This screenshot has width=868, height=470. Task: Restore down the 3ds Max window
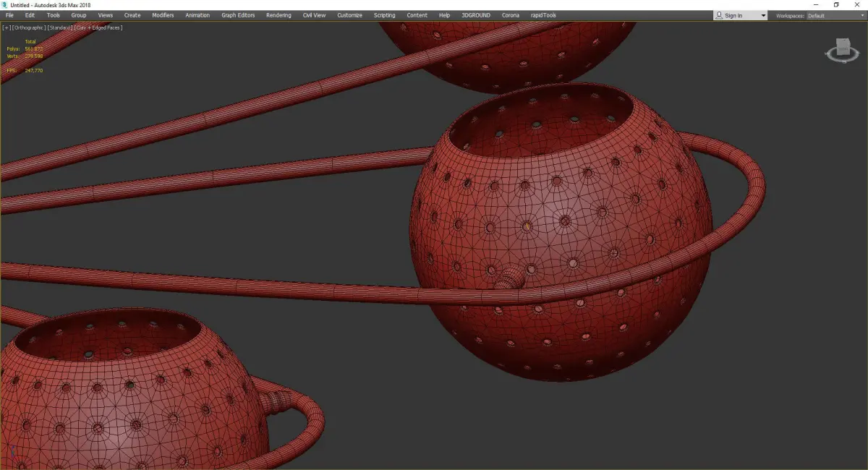836,4
